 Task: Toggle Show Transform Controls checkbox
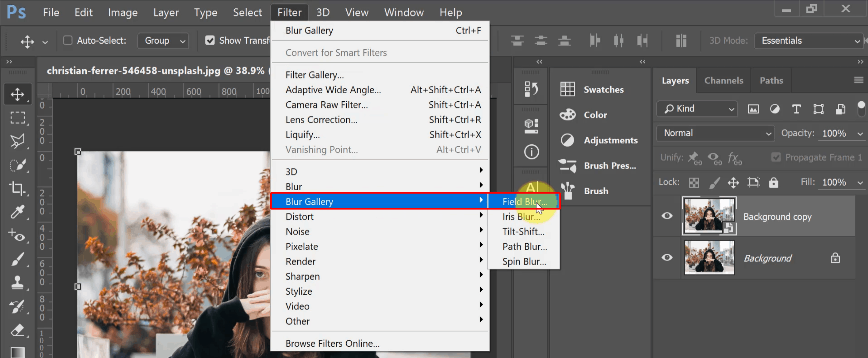pyautogui.click(x=210, y=41)
